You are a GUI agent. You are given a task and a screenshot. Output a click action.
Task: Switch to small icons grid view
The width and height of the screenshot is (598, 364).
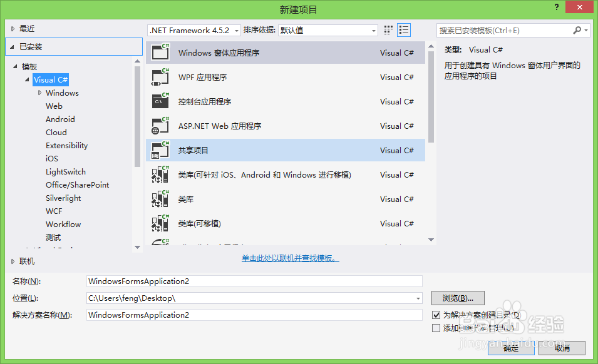point(388,30)
